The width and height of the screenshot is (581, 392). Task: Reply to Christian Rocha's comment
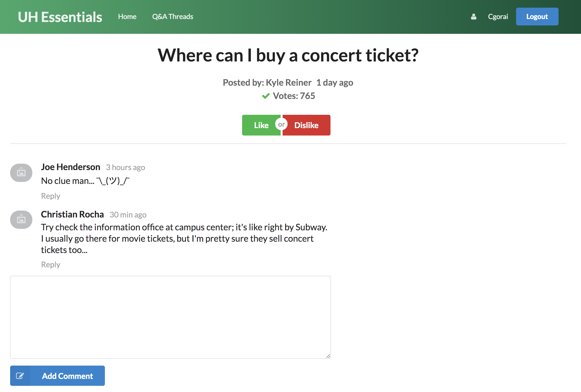point(51,264)
